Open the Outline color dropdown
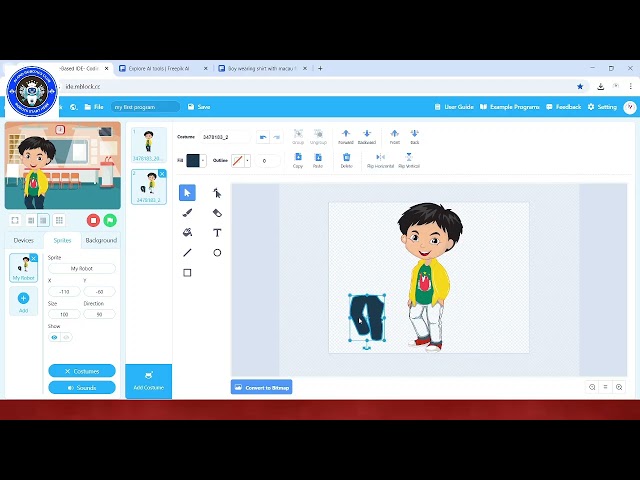 tap(247, 160)
